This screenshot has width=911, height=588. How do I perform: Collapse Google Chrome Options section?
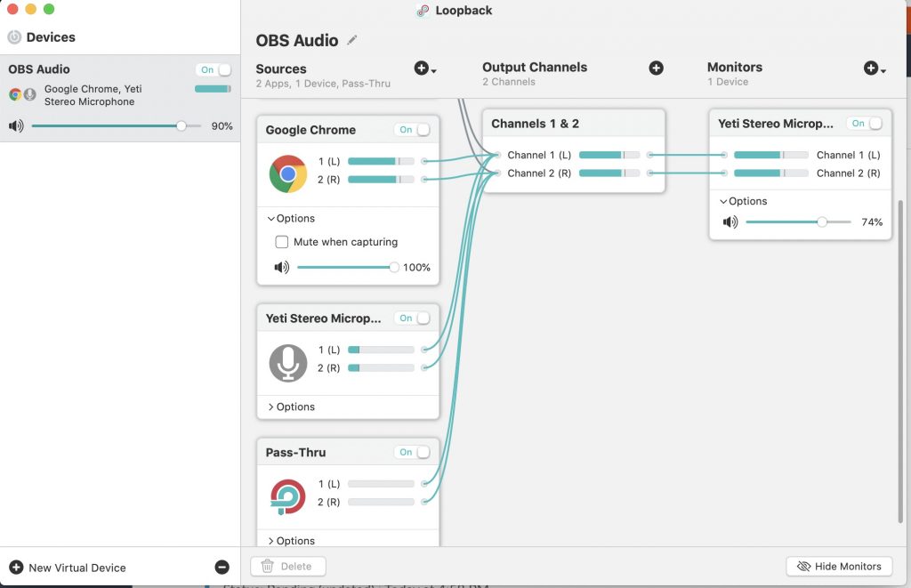pyautogui.click(x=291, y=219)
